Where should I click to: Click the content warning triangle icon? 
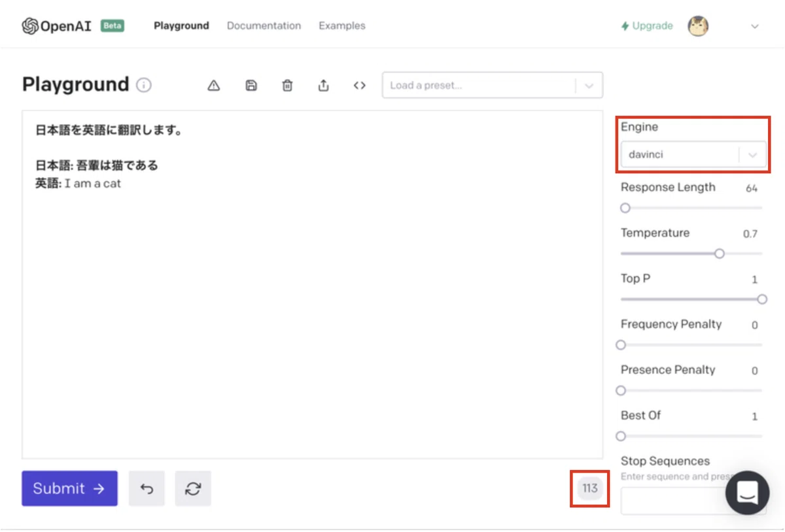213,86
